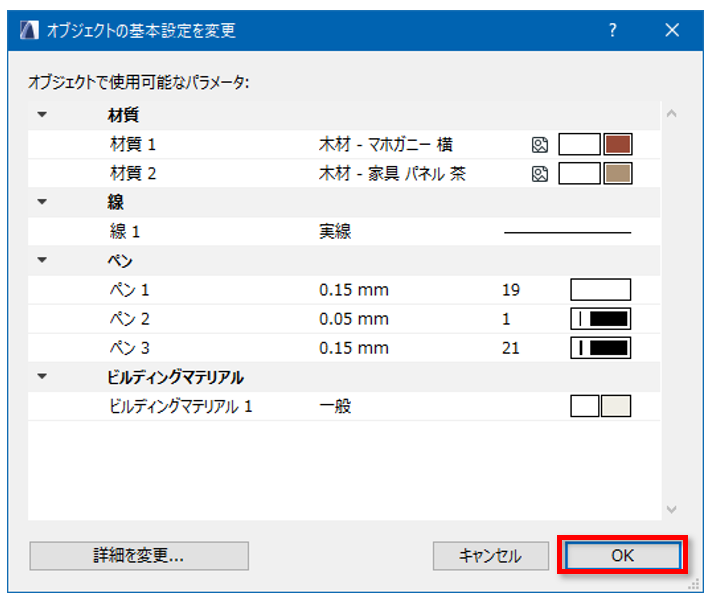Click the ペン 1 pen preview box
The width and height of the screenshot is (715, 603).
601,291
